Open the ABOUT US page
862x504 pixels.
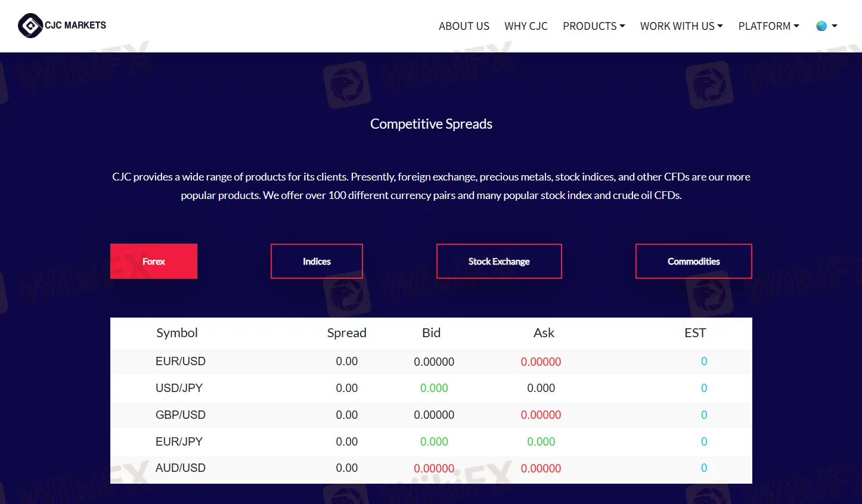click(464, 26)
